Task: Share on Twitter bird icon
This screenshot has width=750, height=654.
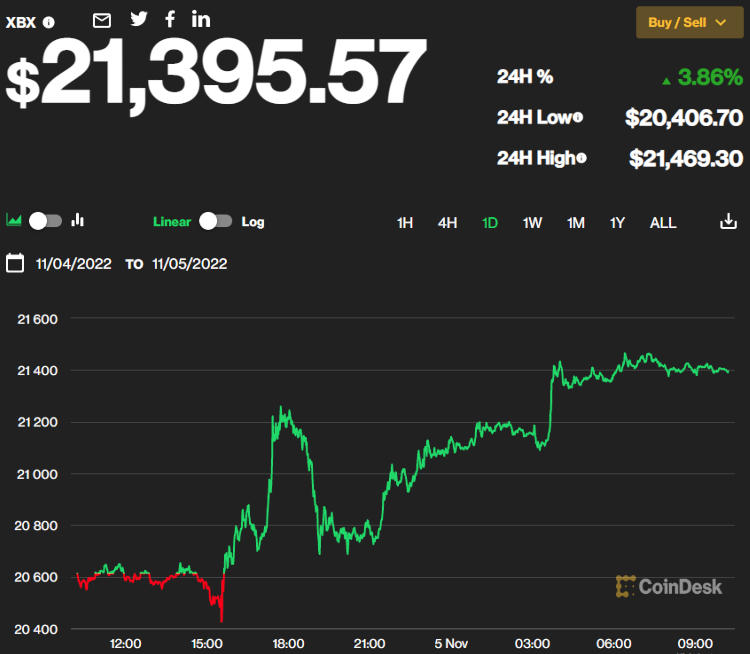Action: [x=139, y=19]
